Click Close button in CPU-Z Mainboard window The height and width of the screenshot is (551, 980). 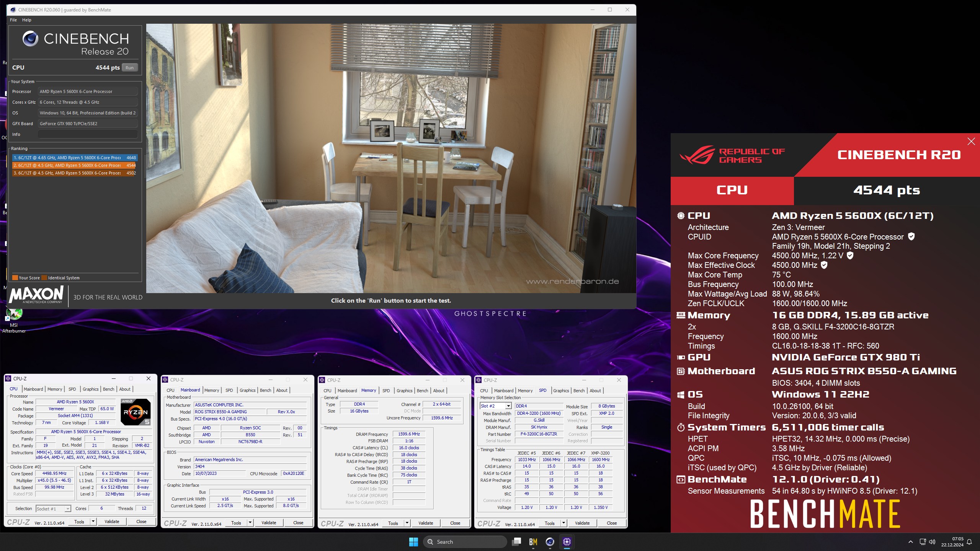point(298,523)
